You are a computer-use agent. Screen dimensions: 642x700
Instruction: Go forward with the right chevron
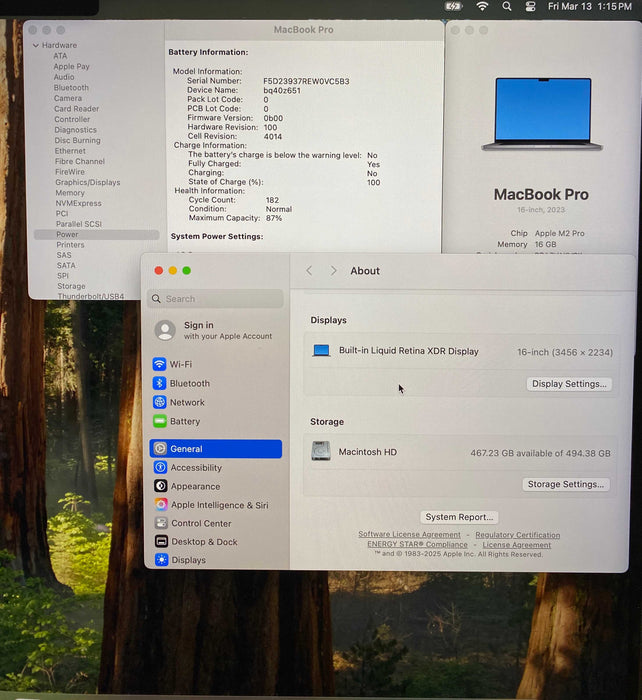[x=333, y=271]
